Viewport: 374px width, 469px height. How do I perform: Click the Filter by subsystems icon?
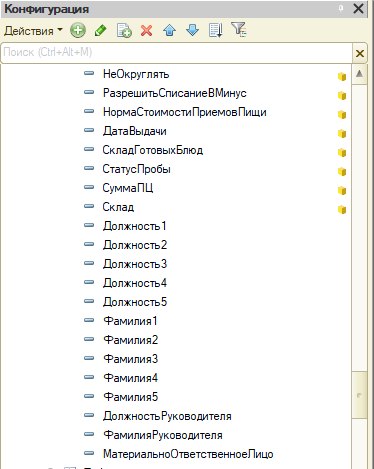click(x=239, y=29)
